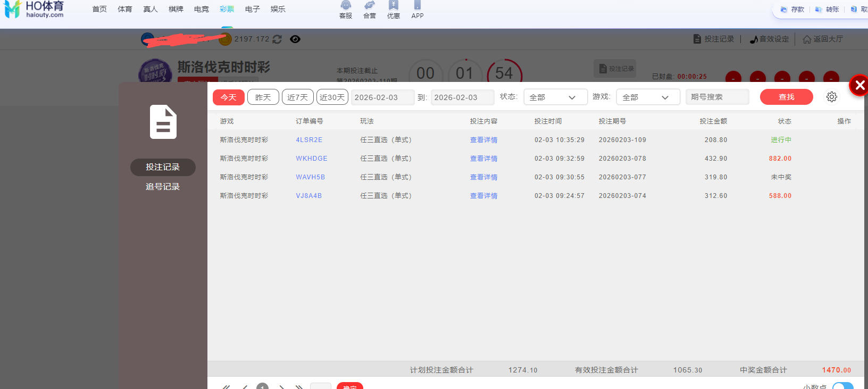Close the bet records popup
This screenshot has height=389, width=868.
(859, 85)
